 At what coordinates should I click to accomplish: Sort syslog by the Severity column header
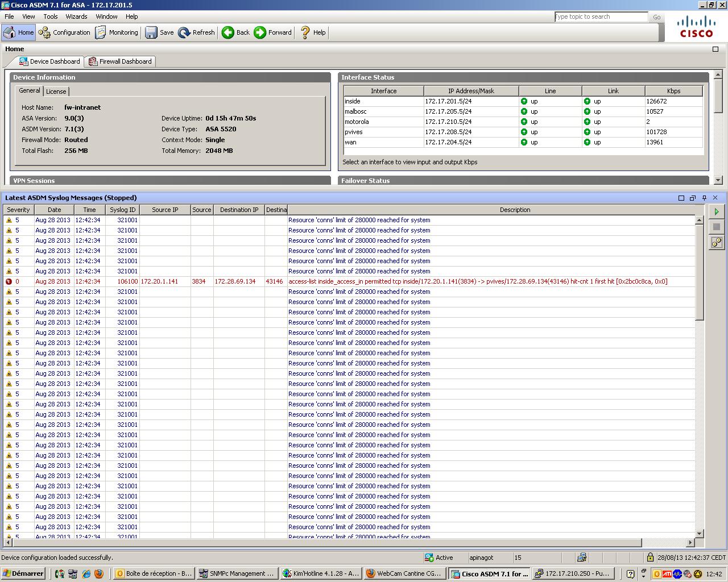click(18, 210)
